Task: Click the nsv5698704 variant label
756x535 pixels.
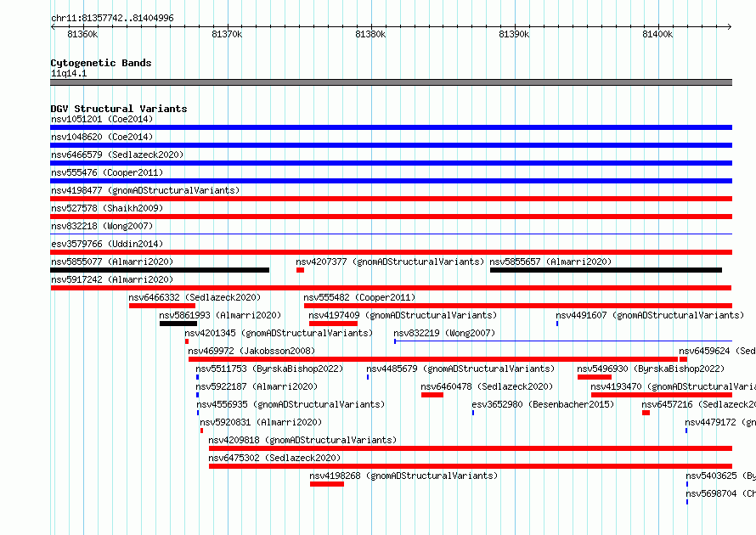Action: [721, 493]
